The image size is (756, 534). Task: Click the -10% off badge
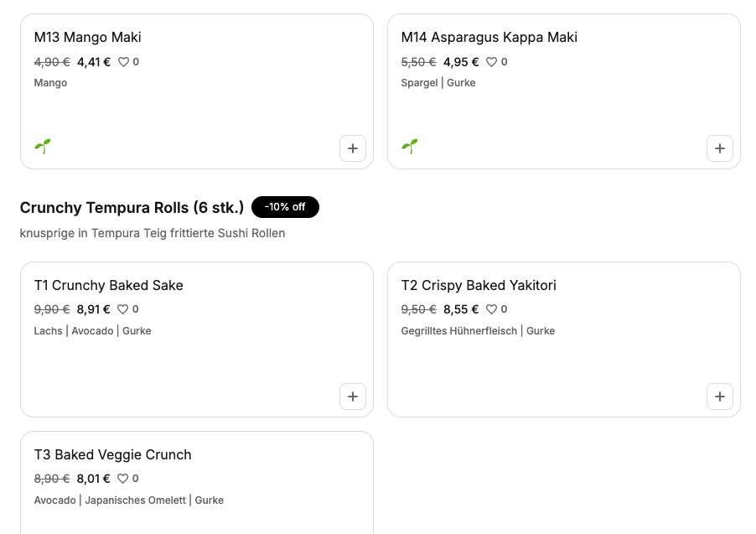[x=285, y=207]
